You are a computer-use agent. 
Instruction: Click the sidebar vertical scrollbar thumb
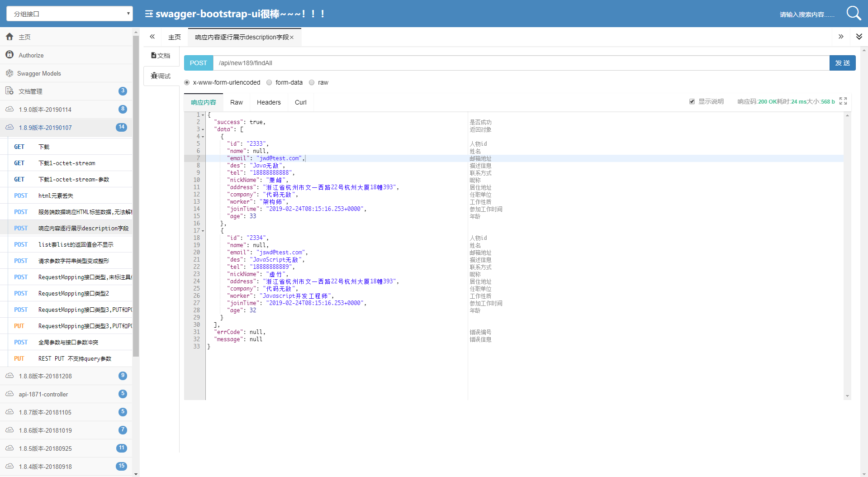tap(136, 196)
